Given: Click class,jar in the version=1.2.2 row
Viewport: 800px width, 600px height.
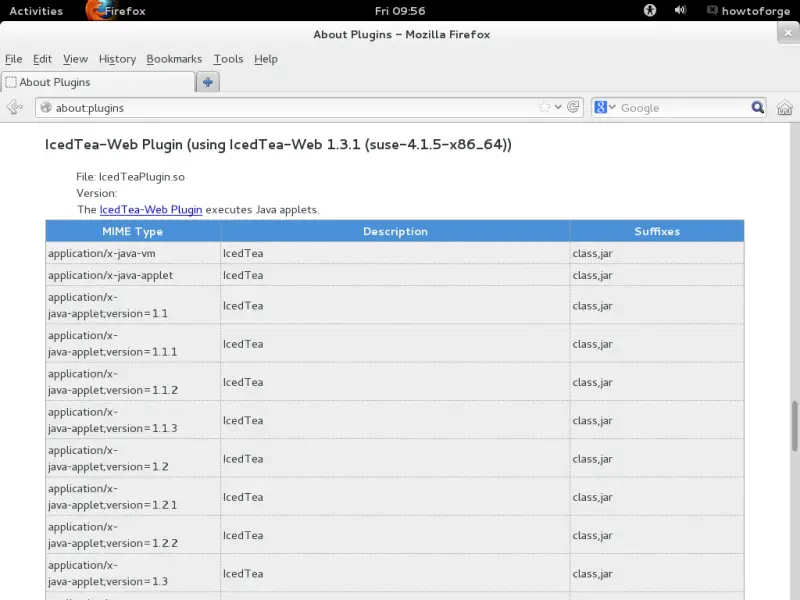Looking at the screenshot, I should (592, 536).
